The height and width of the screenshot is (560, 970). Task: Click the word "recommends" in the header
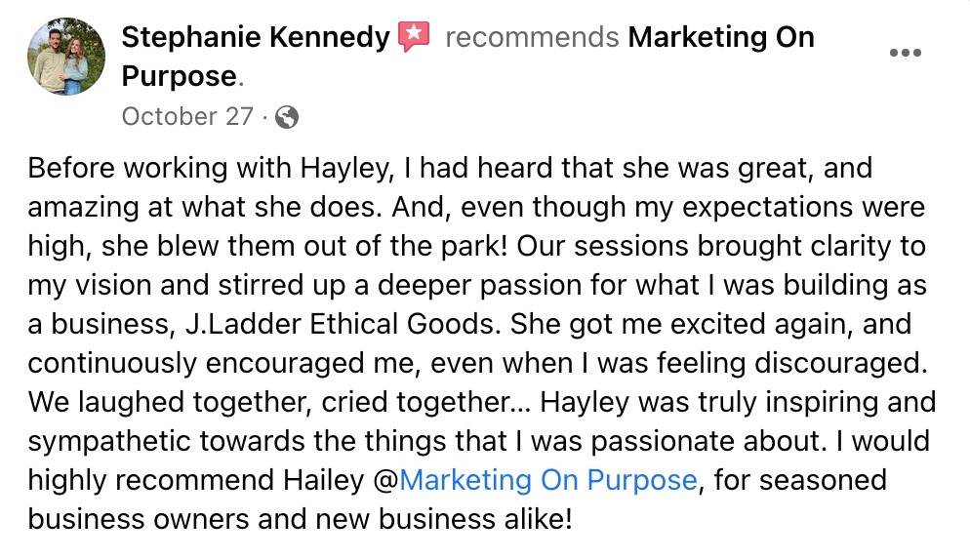pos(532,37)
